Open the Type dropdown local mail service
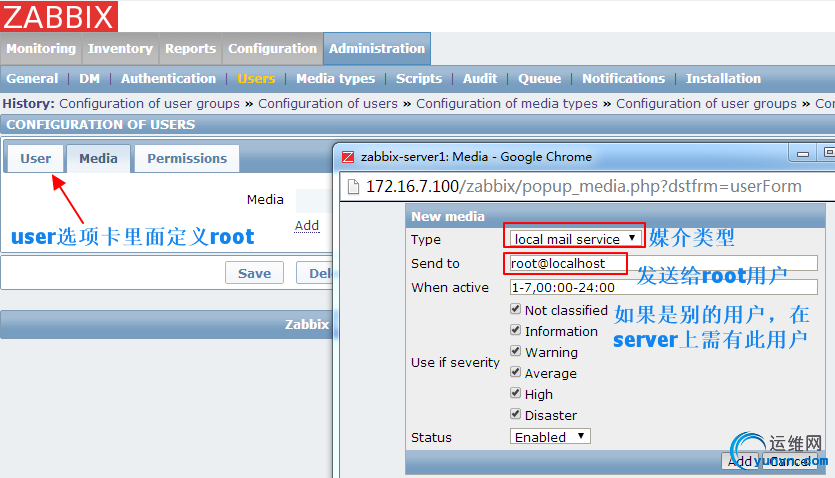 point(575,239)
